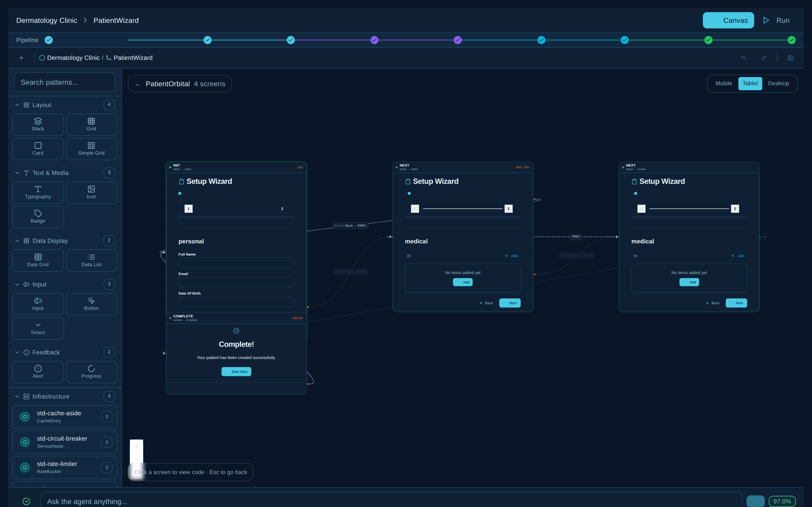
Task: Select the Badge pattern tile
Action: click(38, 216)
